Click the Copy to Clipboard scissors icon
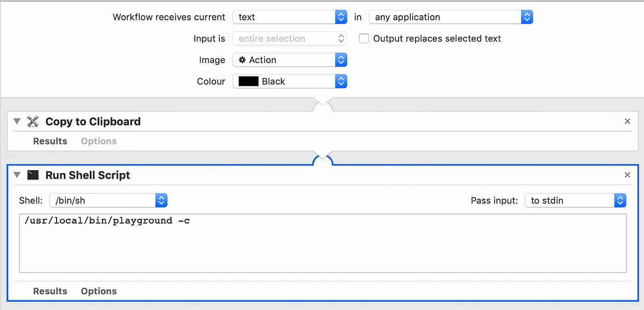This screenshot has width=644, height=310. [33, 121]
